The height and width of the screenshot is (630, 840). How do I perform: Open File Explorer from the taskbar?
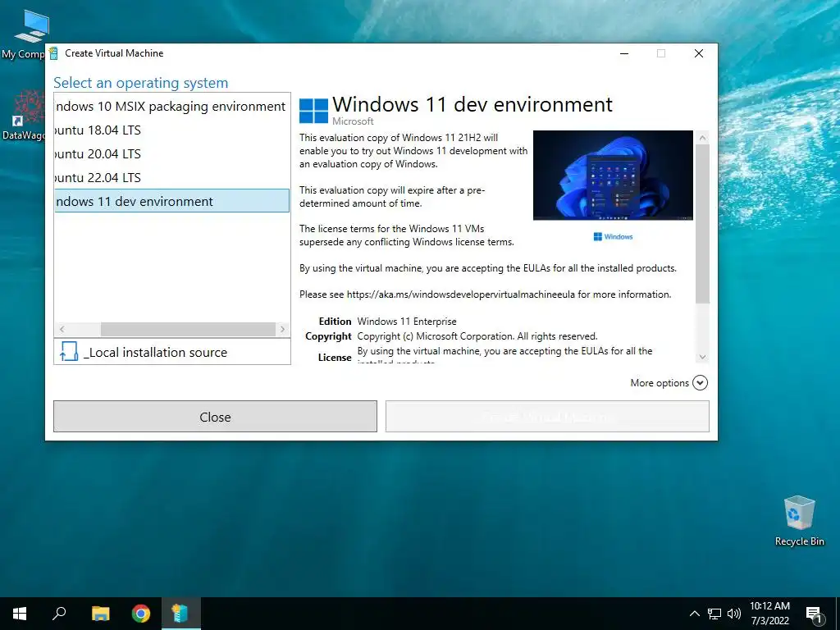(100, 614)
